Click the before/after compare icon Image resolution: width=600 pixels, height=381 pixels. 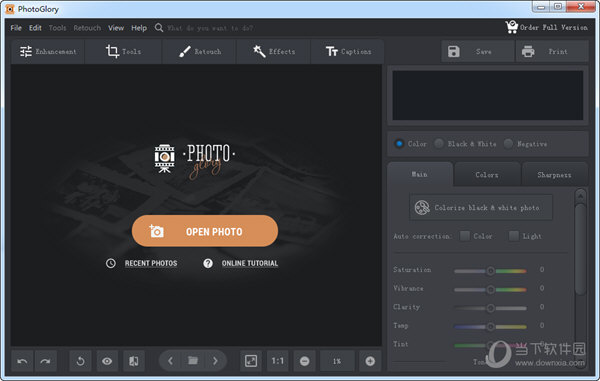tap(134, 361)
